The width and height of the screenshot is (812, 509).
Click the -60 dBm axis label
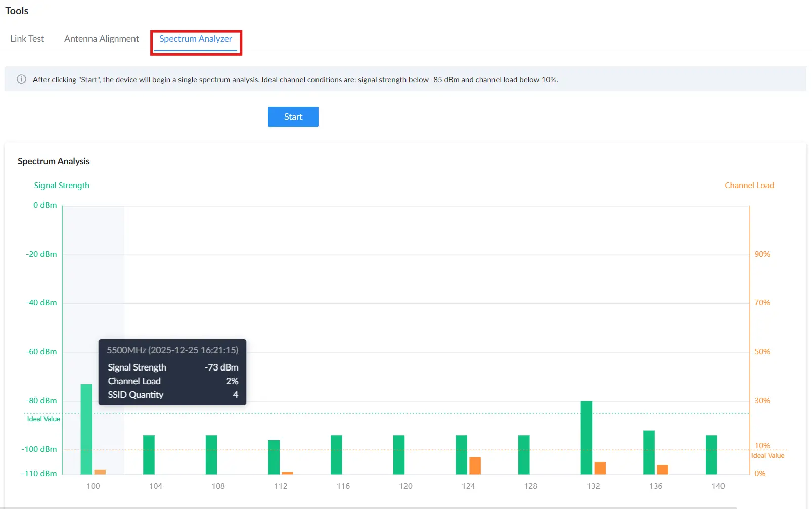[41, 352]
